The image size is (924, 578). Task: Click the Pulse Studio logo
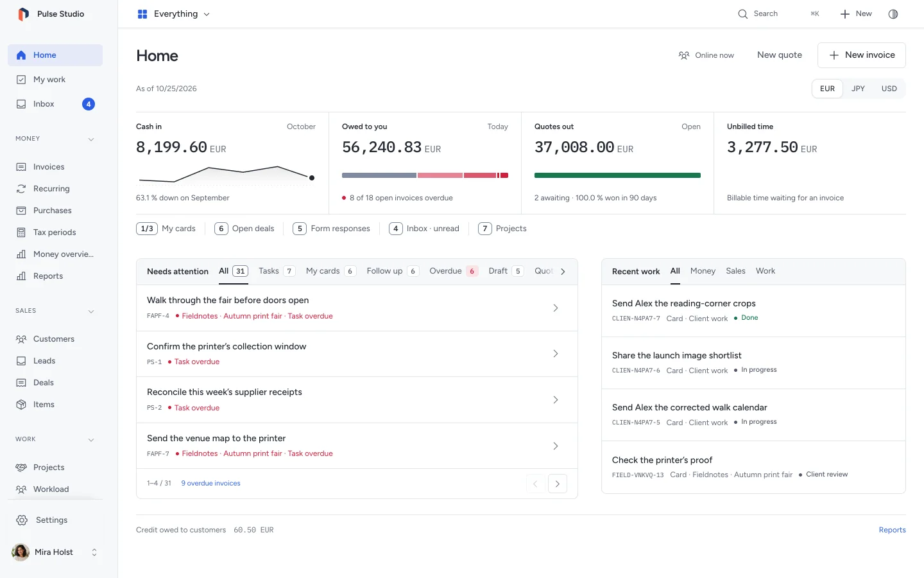point(23,14)
